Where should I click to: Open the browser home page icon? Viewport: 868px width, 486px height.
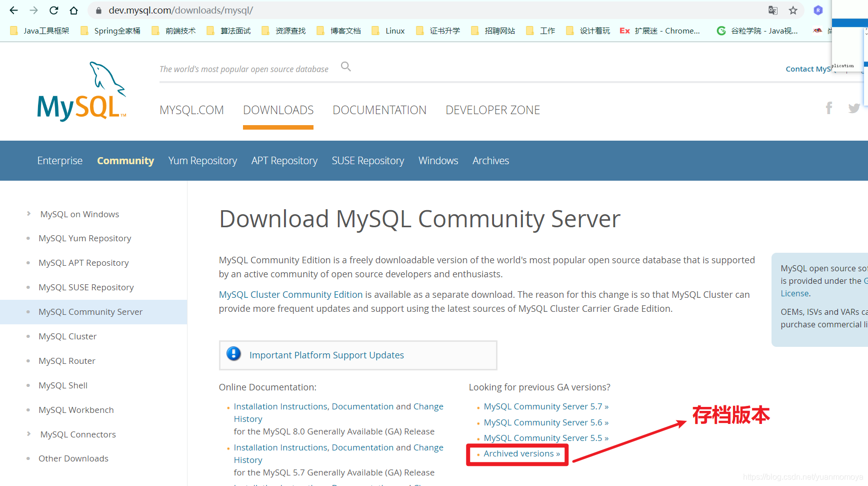pos(73,10)
